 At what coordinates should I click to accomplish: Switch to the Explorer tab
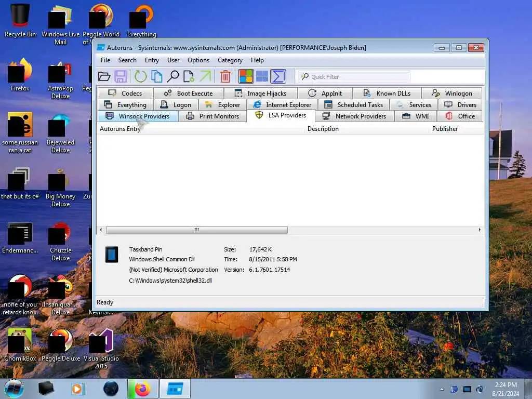click(x=222, y=105)
